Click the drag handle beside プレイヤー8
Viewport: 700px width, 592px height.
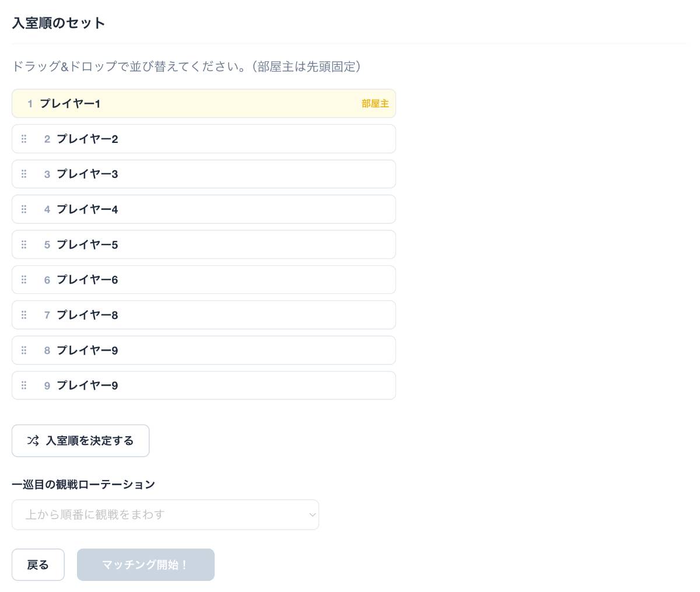24,315
